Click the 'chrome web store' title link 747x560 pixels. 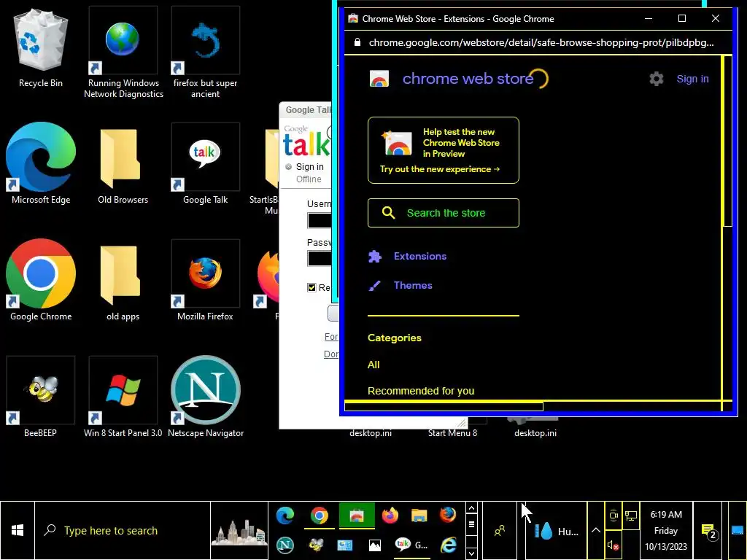click(x=468, y=79)
